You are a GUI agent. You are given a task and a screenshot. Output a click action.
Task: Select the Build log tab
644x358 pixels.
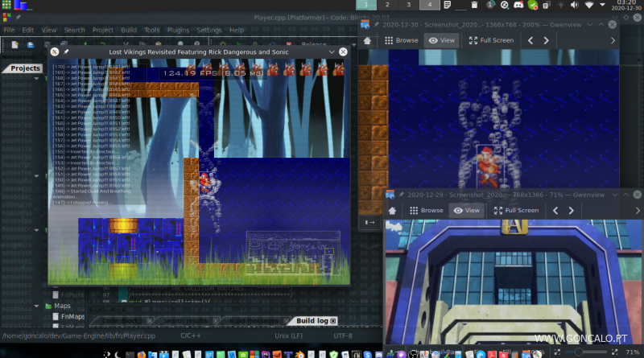click(x=312, y=321)
